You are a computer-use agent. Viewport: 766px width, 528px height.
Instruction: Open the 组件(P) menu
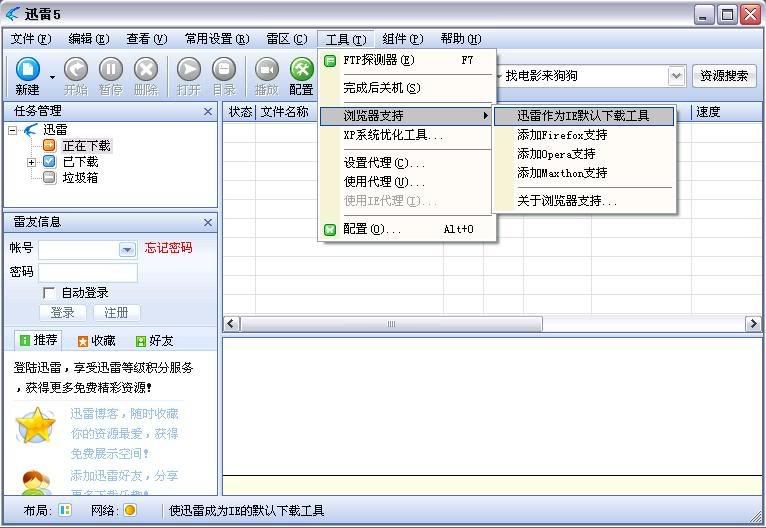[x=403, y=39]
